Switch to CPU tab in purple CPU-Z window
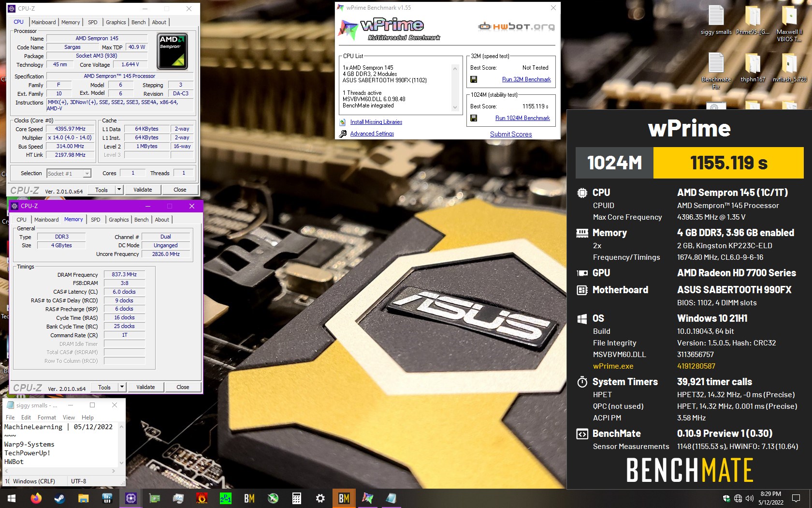The image size is (812, 508). point(22,220)
